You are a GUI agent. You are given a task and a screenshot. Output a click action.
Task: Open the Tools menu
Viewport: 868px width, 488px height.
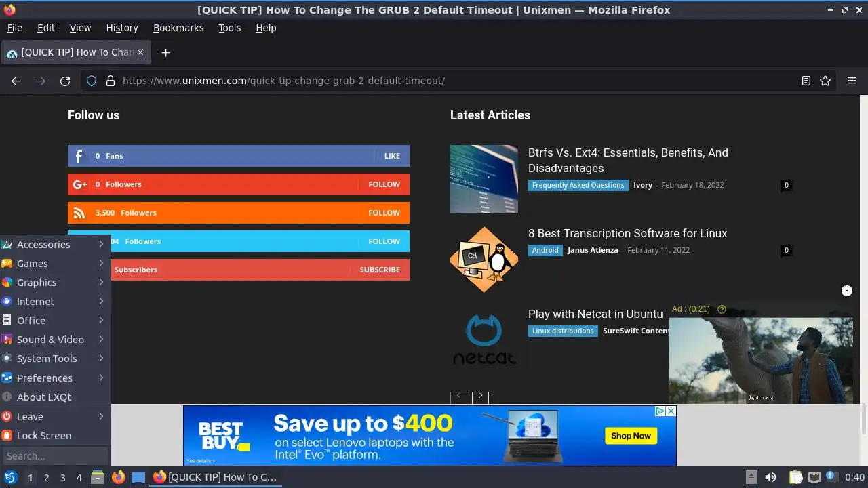(x=230, y=28)
